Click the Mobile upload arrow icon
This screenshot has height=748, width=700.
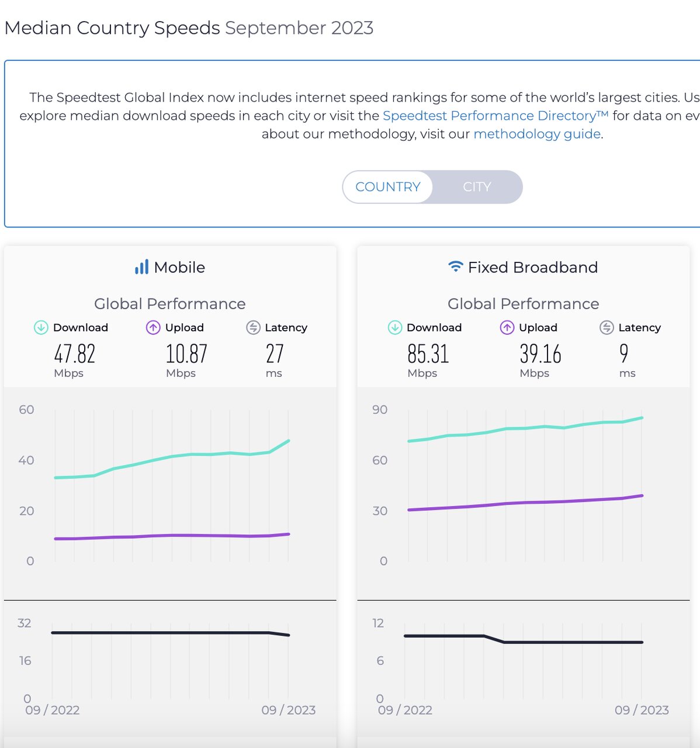tap(153, 327)
